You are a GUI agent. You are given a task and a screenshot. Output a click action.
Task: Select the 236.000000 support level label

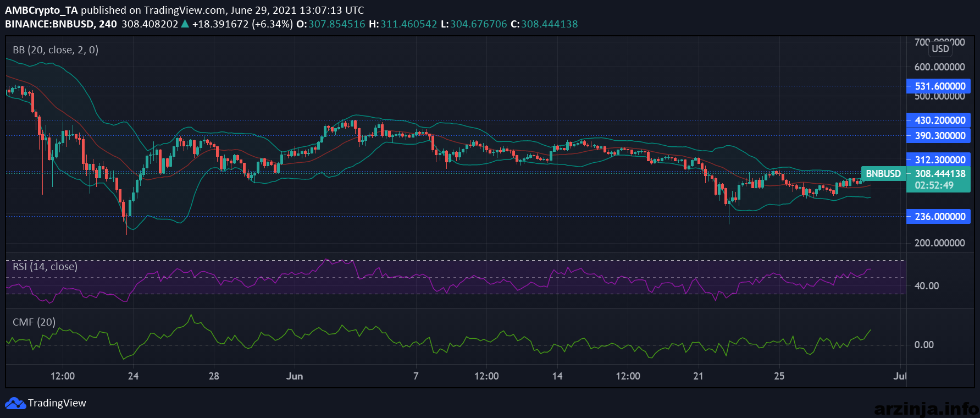pos(938,217)
